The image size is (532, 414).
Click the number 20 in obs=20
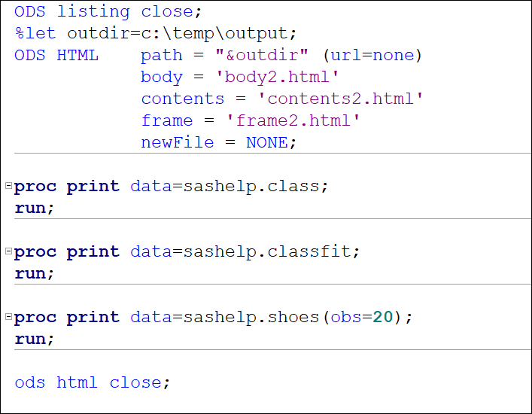tap(383, 317)
